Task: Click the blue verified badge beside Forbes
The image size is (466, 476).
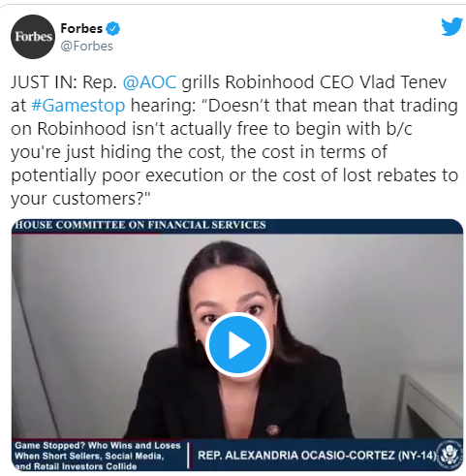Action: click(113, 29)
